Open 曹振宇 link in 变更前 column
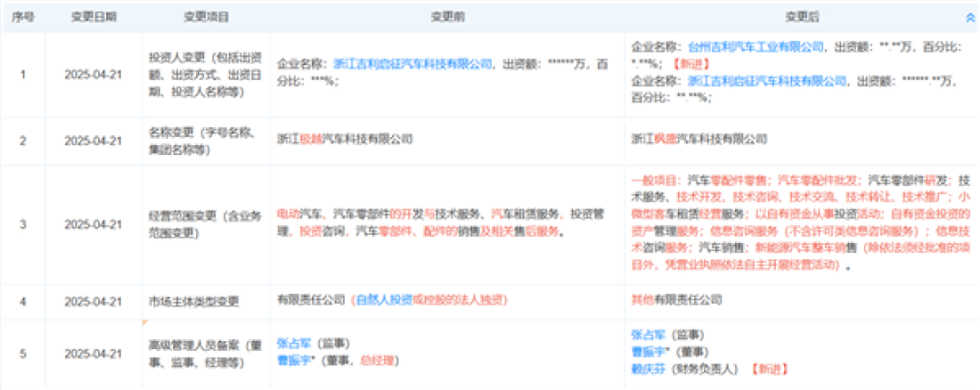Viewport: 980px width, 390px height. 295,360
